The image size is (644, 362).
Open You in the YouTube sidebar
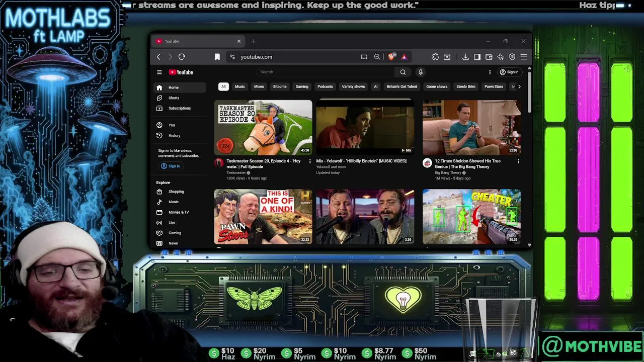point(180,125)
